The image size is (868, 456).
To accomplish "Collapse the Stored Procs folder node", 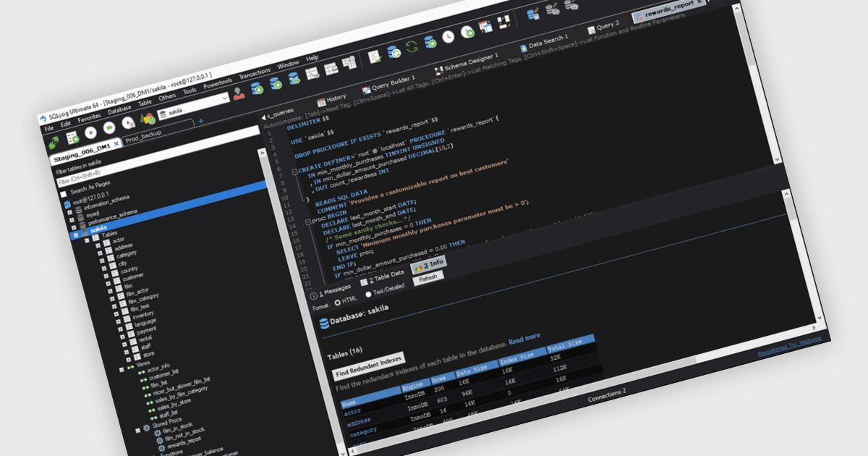I will point(137,430).
